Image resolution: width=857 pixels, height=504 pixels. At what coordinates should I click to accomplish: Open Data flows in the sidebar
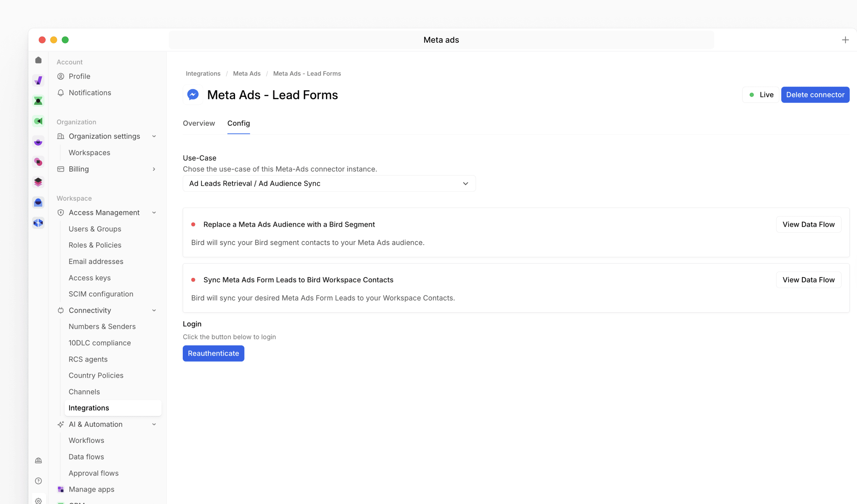[x=86, y=457]
